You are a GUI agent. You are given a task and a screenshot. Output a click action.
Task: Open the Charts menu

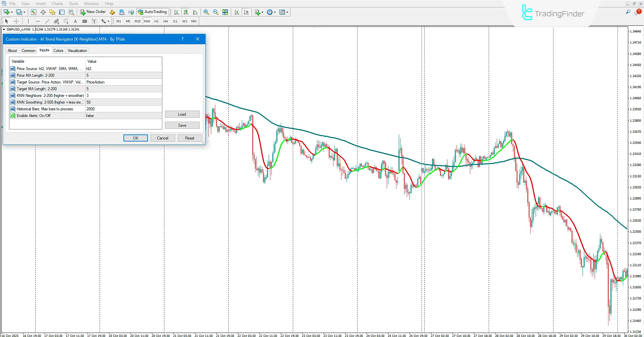coord(57,3)
